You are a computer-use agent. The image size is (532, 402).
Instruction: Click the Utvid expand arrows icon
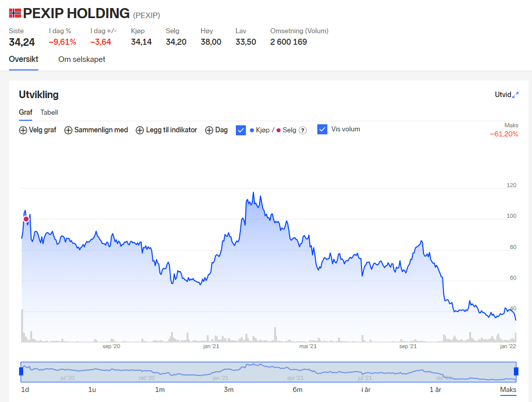pyautogui.click(x=515, y=95)
